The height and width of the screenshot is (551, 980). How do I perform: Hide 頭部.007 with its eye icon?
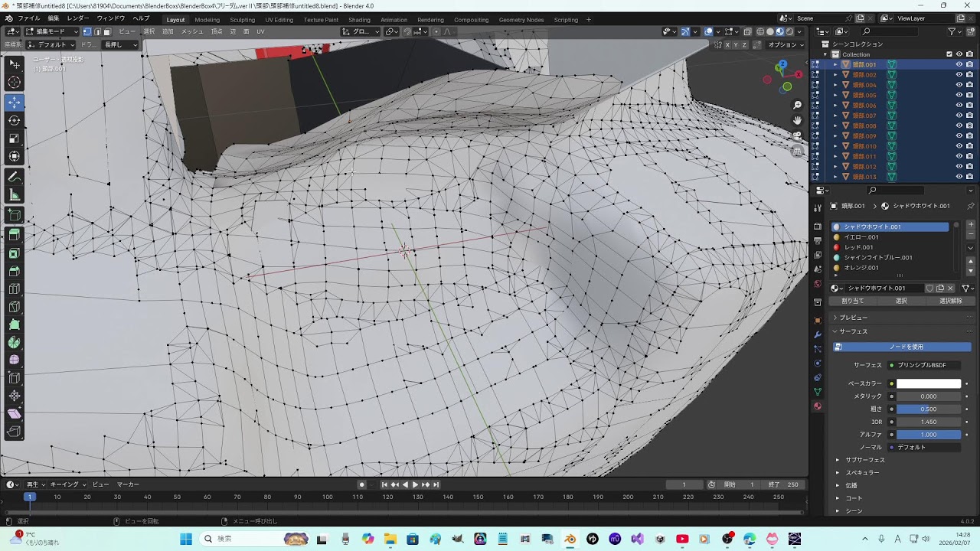pyautogui.click(x=959, y=116)
